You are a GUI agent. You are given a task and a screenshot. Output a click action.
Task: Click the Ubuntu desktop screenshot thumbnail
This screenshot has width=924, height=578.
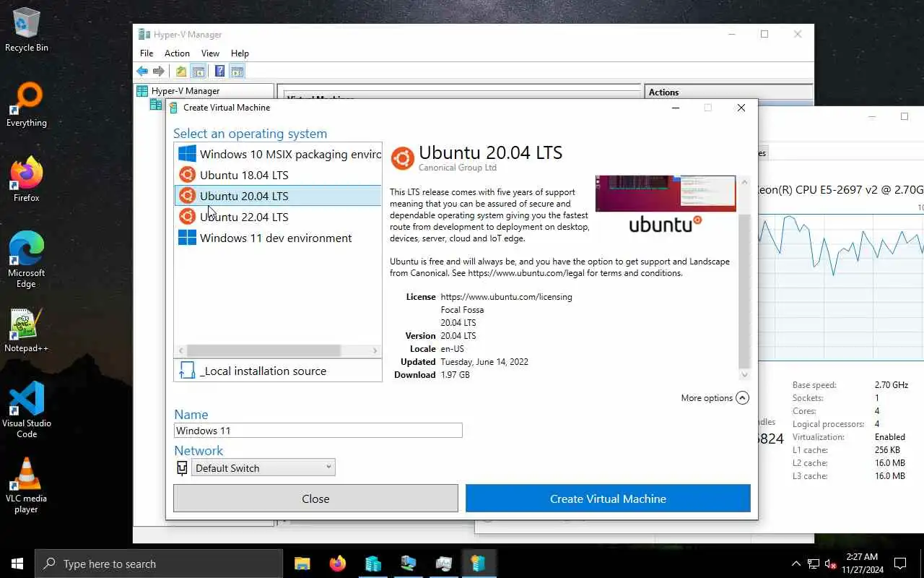[x=666, y=193]
